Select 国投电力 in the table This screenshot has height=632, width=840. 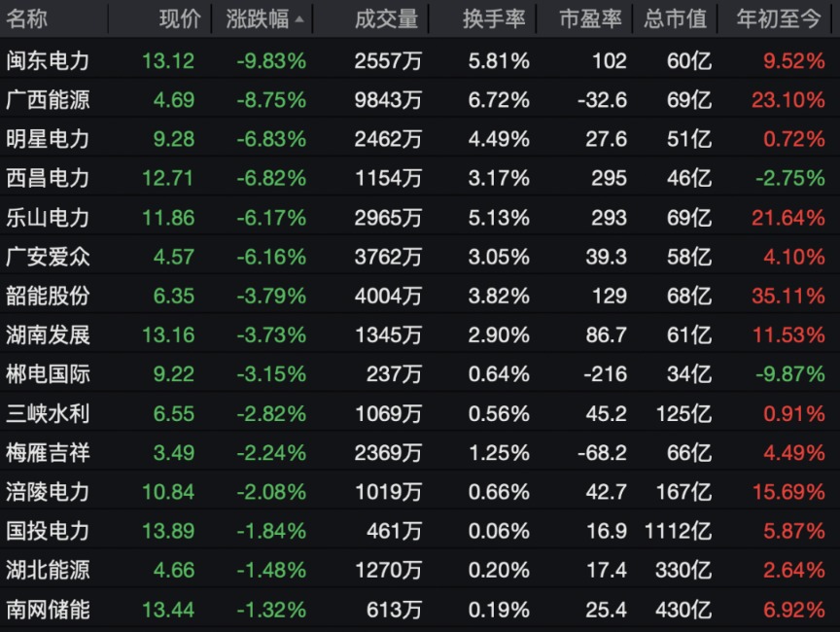(48, 531)
